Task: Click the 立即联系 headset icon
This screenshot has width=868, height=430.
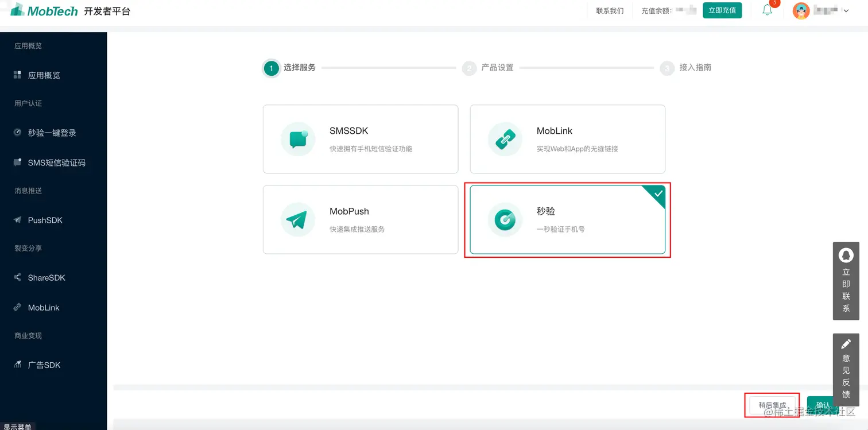Action: click(x=846, y=255)
